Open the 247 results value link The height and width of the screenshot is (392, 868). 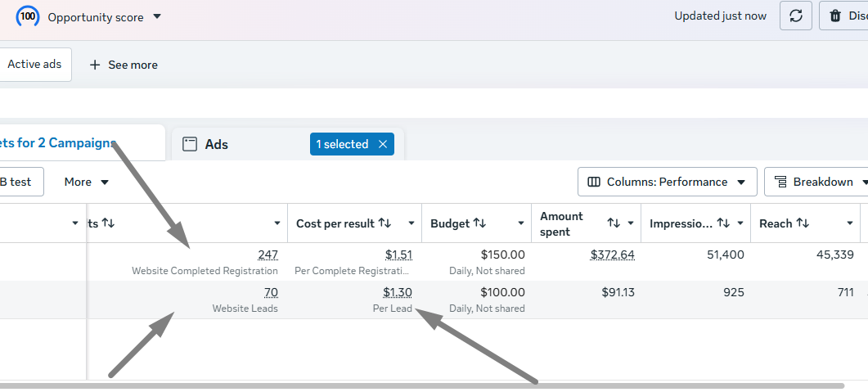(x=268, y=255)
